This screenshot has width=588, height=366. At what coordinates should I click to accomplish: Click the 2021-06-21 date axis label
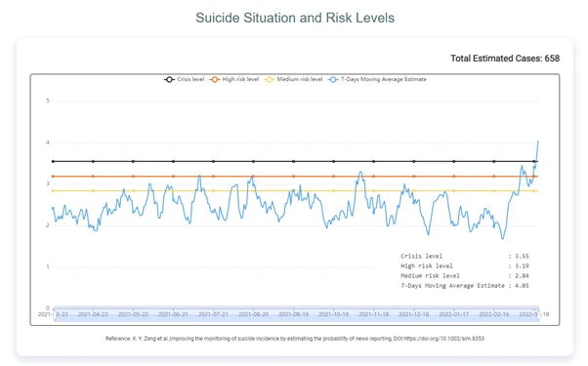173,314
